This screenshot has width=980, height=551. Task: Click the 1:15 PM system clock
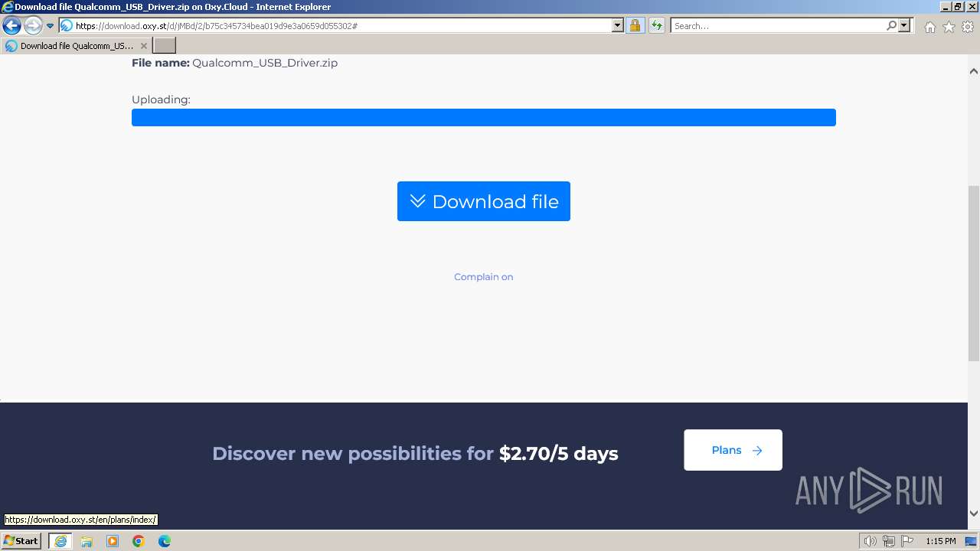point(940,541)
